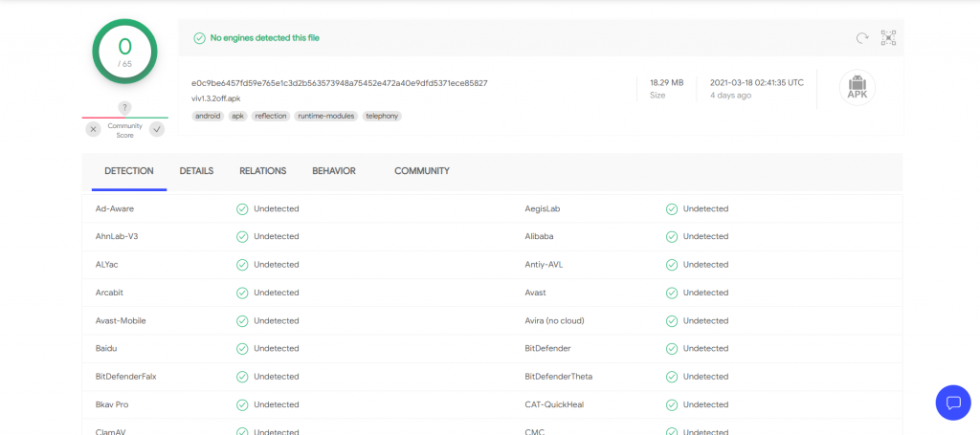Click the community score bar

click(x=125, y=118)
